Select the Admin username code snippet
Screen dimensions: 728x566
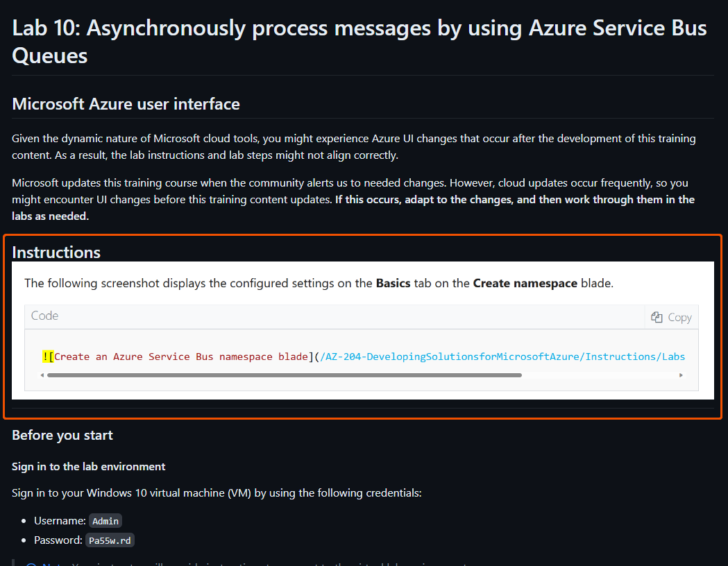pyautogui.click(x=105, y=520)
